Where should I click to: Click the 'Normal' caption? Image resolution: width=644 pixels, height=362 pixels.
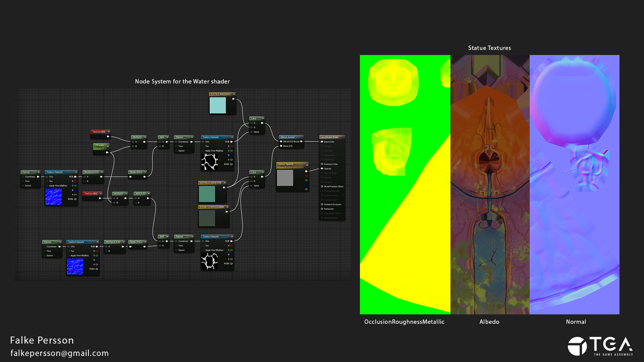pos(576,322)
